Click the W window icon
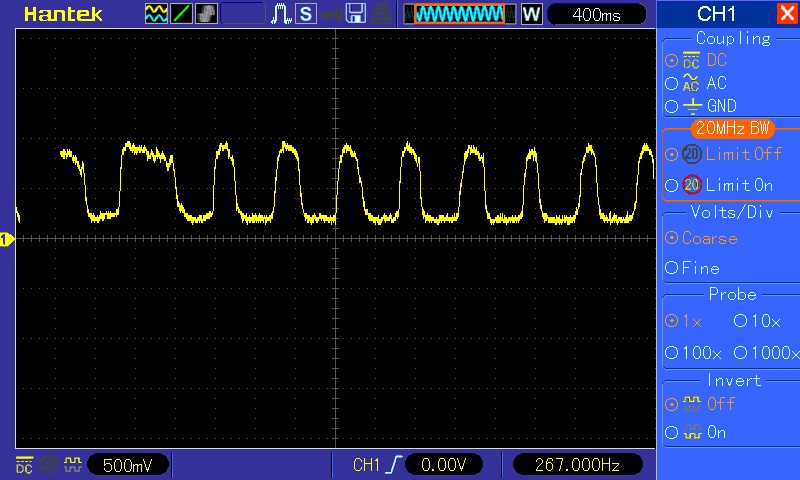The height and width of the screenshot is (480, 800). 531,14
